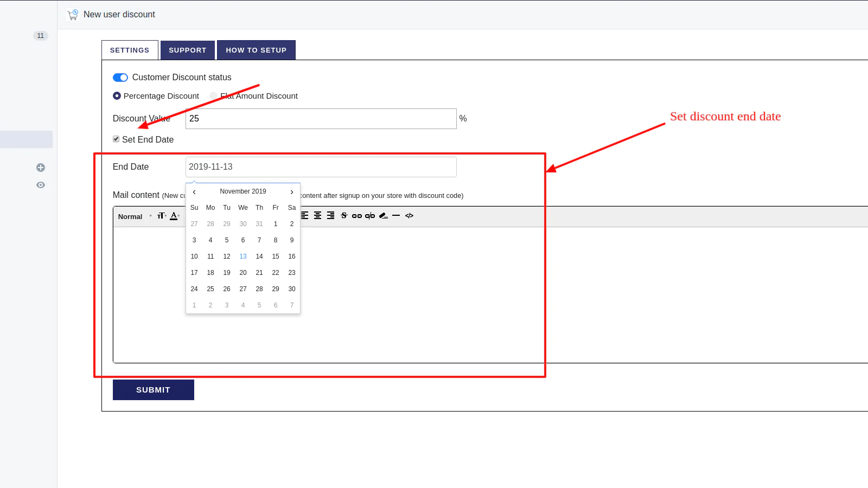Select December 7 in the calendar's last row
Screen dimensions: 868x488
coord(292,305)
